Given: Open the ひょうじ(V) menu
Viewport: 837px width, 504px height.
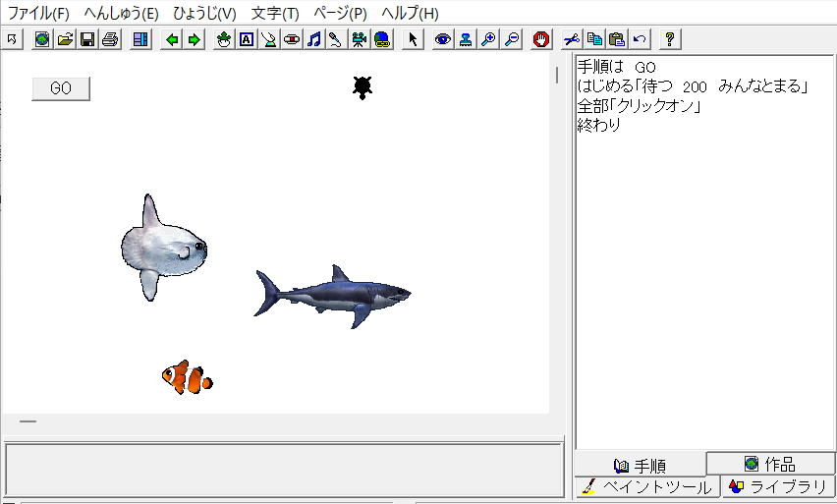Looking at the screenshot, I should click(204, 13).
